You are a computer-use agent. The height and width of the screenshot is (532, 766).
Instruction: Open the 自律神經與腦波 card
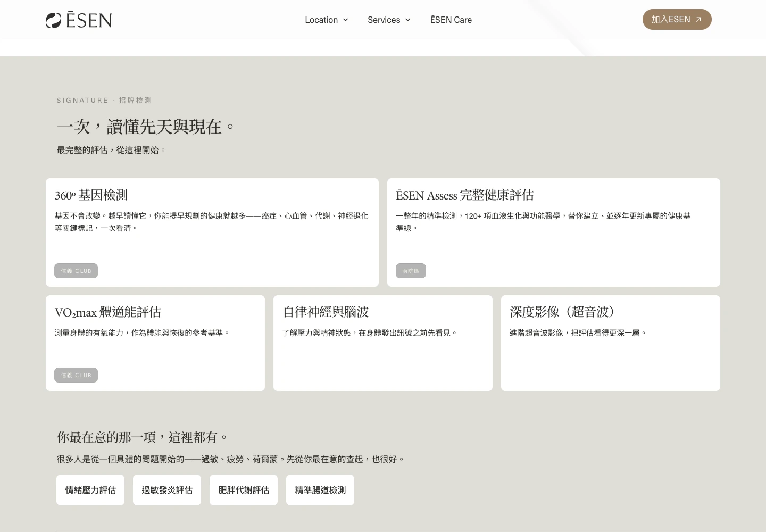coord(383,343)
